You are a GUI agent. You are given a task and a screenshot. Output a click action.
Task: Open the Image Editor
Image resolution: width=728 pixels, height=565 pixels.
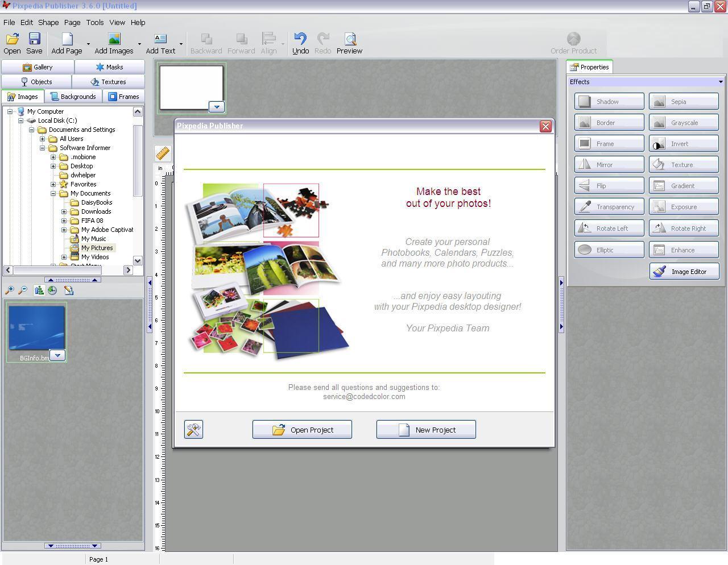click(x=684, y=272)
